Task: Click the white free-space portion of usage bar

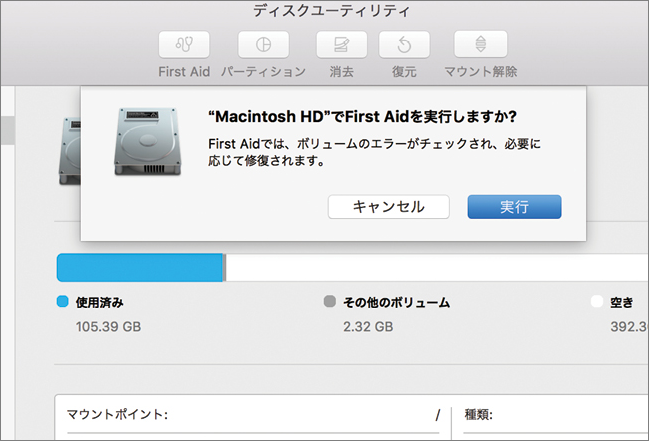Action: coord(437,267)
